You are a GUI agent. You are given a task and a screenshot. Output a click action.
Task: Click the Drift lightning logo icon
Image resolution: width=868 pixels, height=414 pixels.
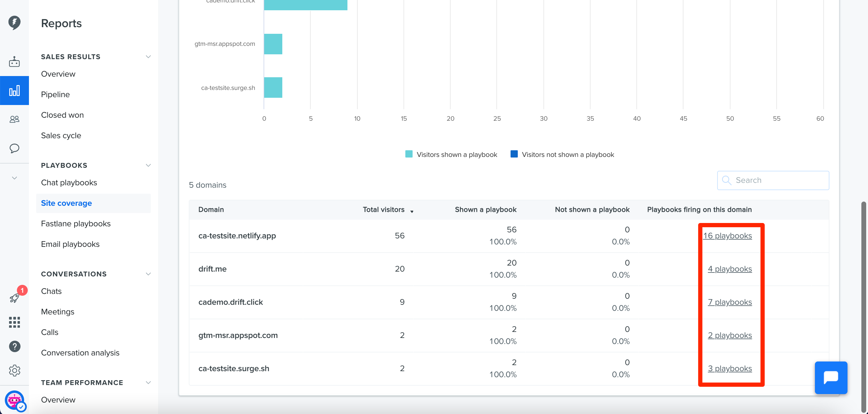click(x=14, y=23)
